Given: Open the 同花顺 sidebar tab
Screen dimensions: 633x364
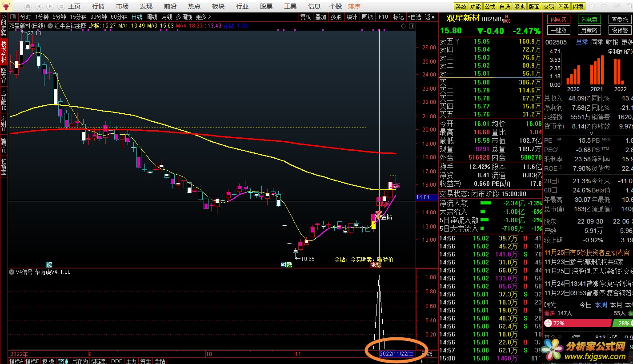Looking at the screenshot, I should point(4,100).
